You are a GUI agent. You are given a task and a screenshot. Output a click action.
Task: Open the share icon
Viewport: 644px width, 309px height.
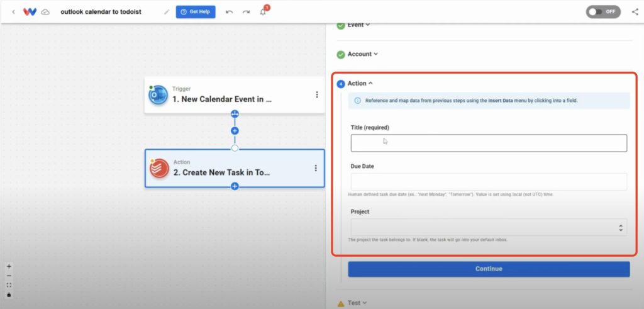pos(635,12)
